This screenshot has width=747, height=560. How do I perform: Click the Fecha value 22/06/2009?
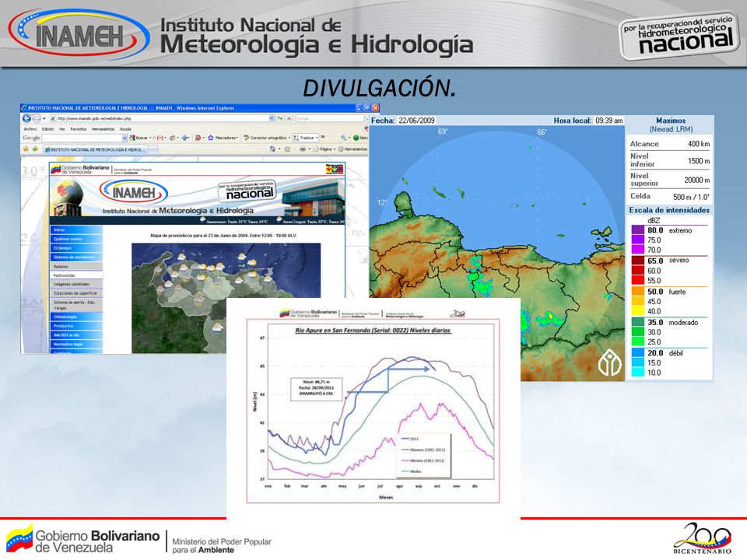tap(416, 121)
